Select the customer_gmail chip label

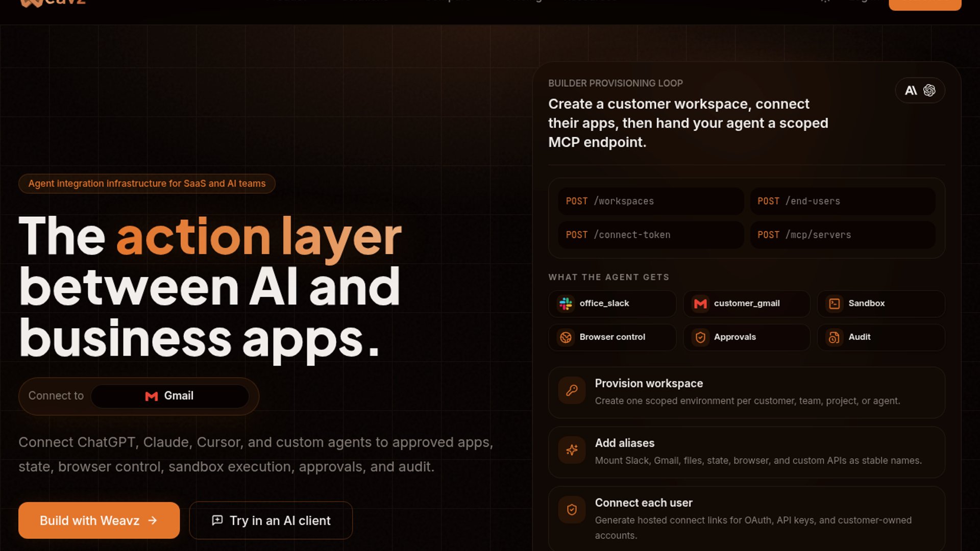747,304
